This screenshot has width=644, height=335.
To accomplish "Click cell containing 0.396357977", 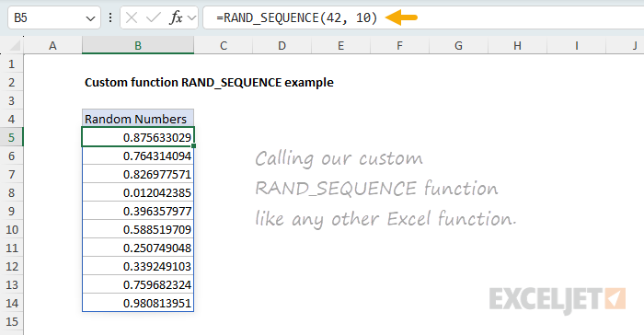I will [138, 211].
